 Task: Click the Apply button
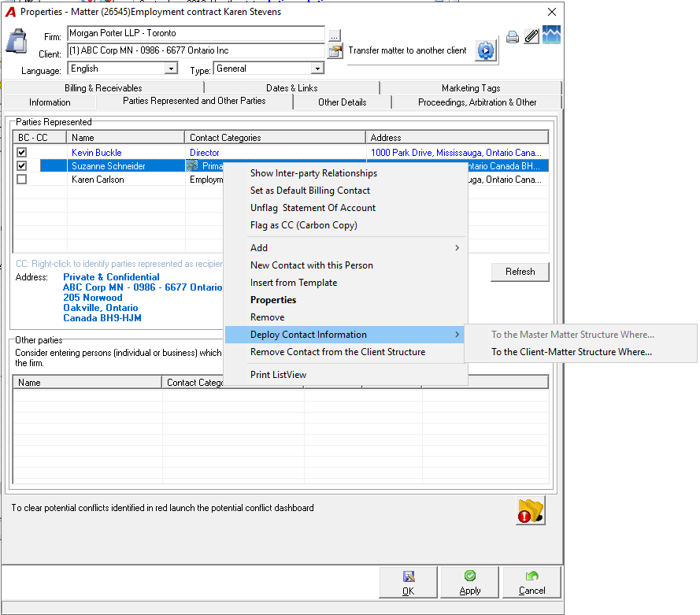[x=469, y=583]
